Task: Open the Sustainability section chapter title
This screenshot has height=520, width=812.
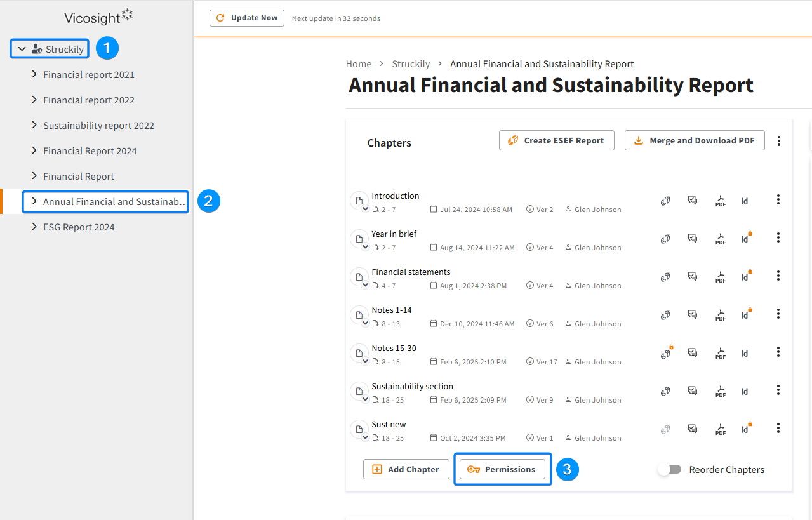Action: 412,386
